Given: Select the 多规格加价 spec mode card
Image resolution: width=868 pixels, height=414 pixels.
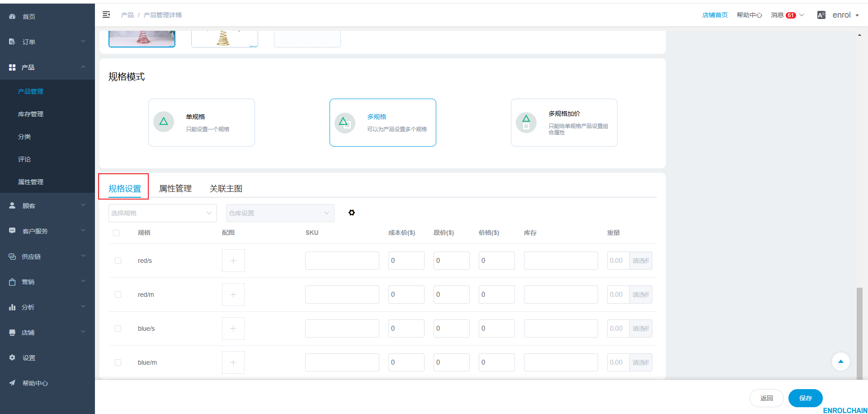Looking at the screenshot, I should click(x=564, y=123).
